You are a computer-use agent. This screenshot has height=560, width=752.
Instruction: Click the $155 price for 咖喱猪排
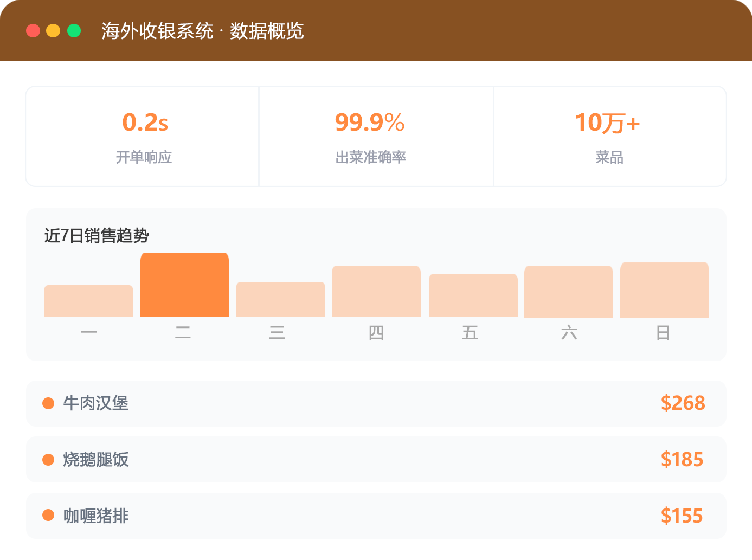(x=682, y=516)
